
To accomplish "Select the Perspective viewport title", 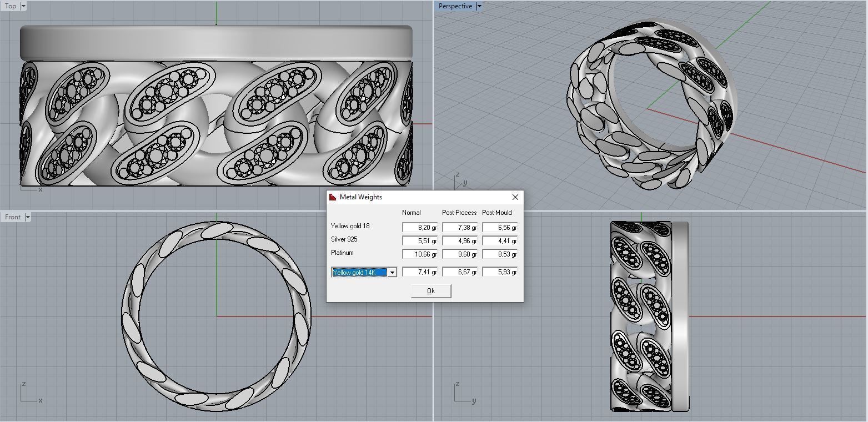I will click(x=455, y=6).
